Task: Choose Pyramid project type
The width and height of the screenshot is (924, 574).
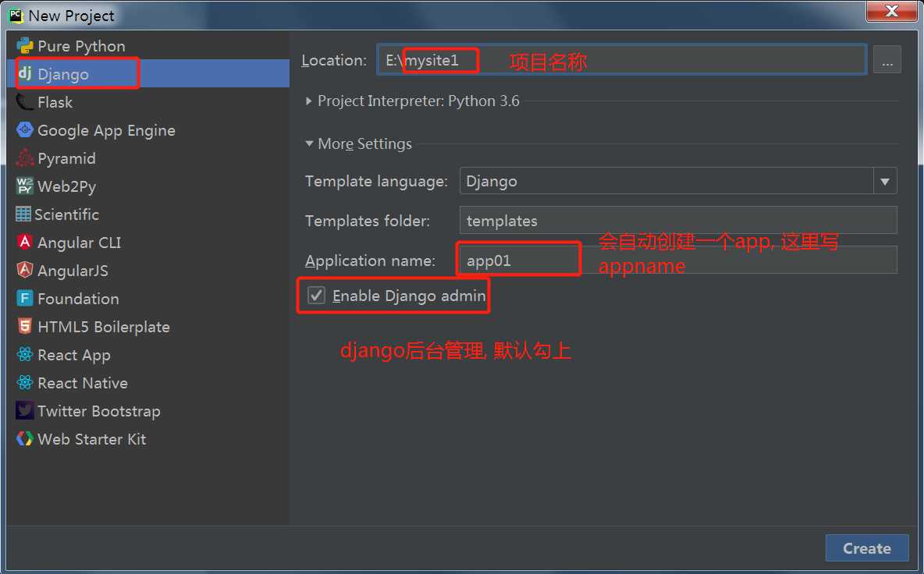Action: pyautogui.click(x=66, y=159)
